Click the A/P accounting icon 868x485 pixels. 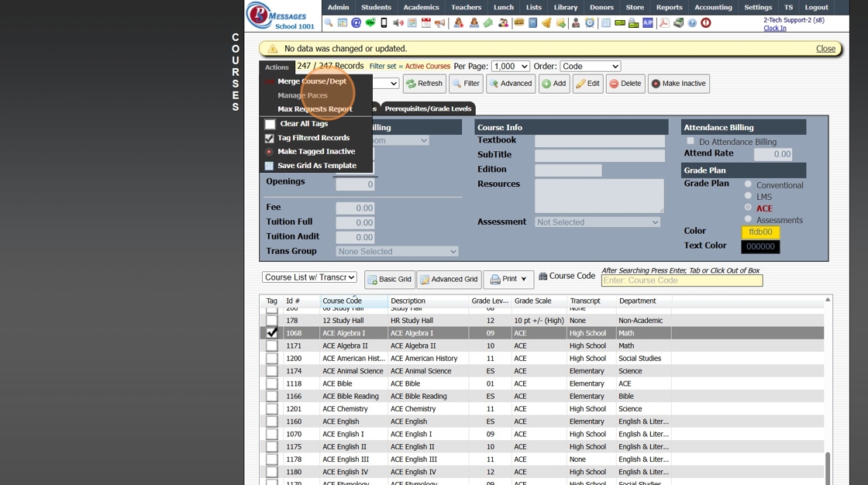648,23
